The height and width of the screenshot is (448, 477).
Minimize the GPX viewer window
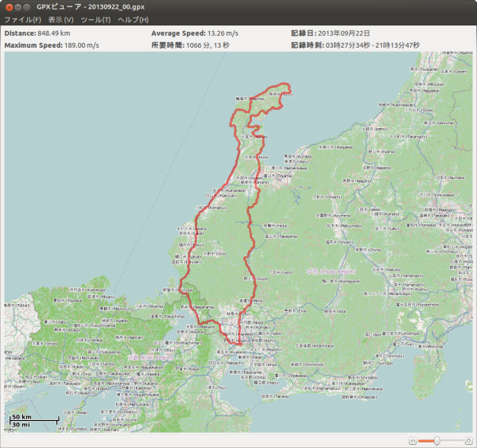[19, 6]
